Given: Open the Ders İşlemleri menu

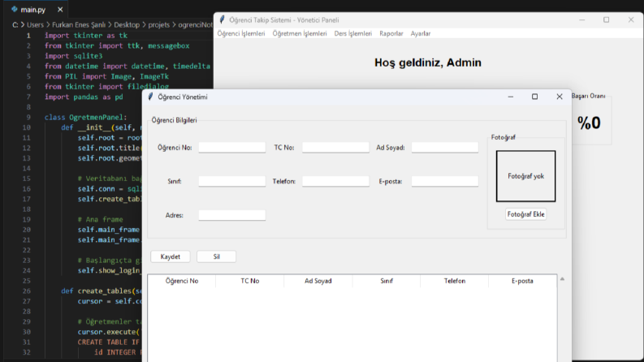Looking at the screenshot, I should pyautogui.click(x=352, y=33).
